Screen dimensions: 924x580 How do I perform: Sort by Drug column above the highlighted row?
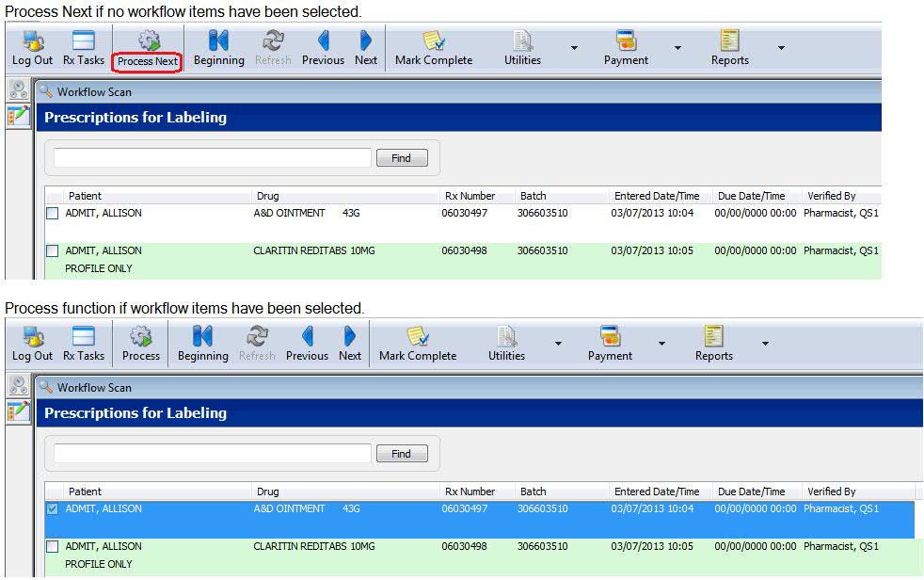[267, 491]
